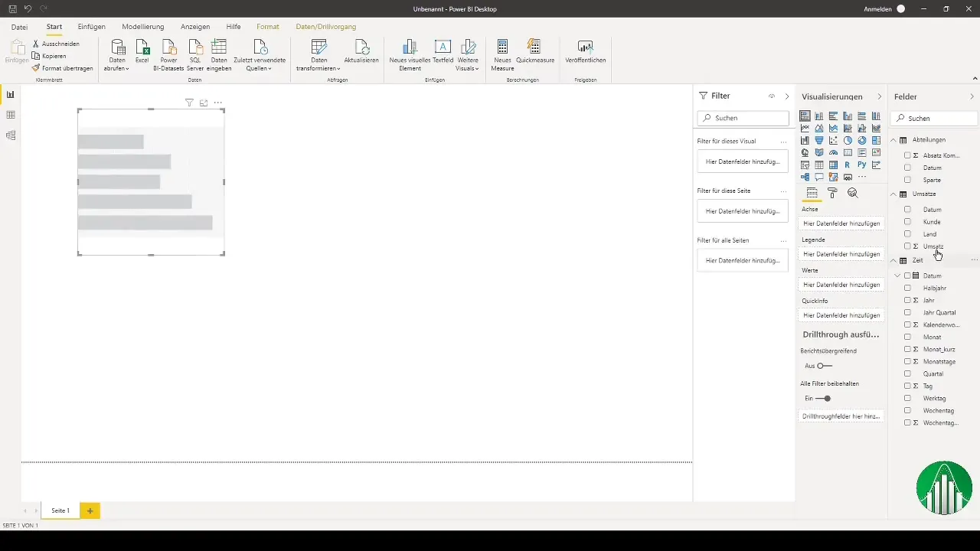Collapse the Visualisierungen pane
This screenshot has width=980, height=551.
(x=879, y=97)
